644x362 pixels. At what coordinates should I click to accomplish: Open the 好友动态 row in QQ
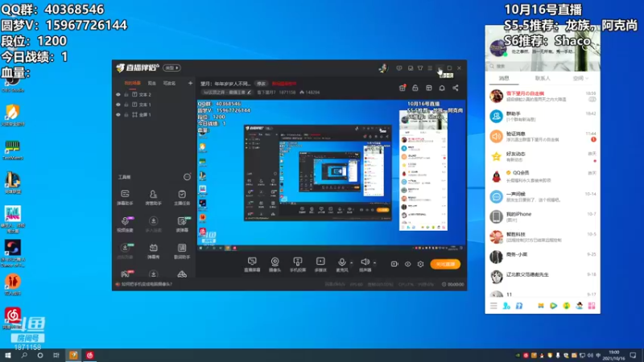pos(543,156)
